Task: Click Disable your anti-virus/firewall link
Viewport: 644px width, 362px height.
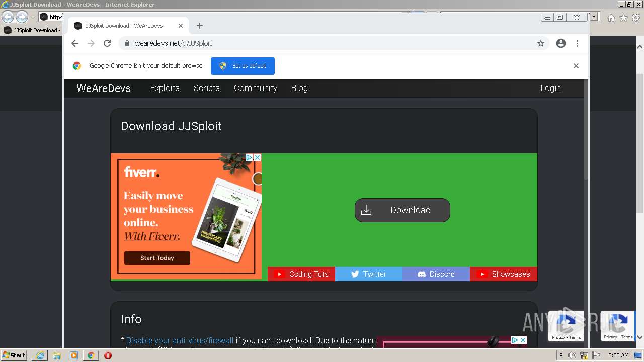Action: point(180,340)
